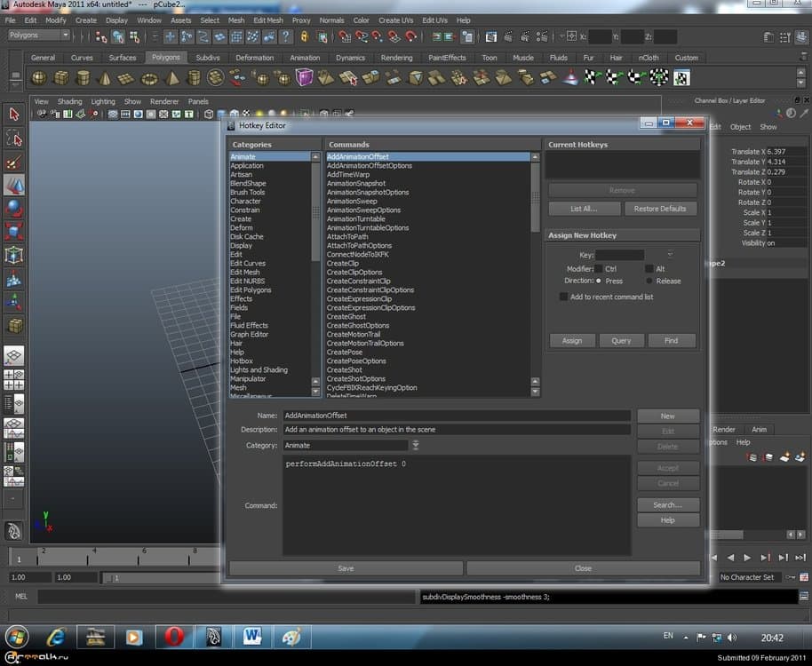Open Opera from the Windows taskbar
Image resolution: width=812 pixels, height=666 pixels.
tap(174, 637)
